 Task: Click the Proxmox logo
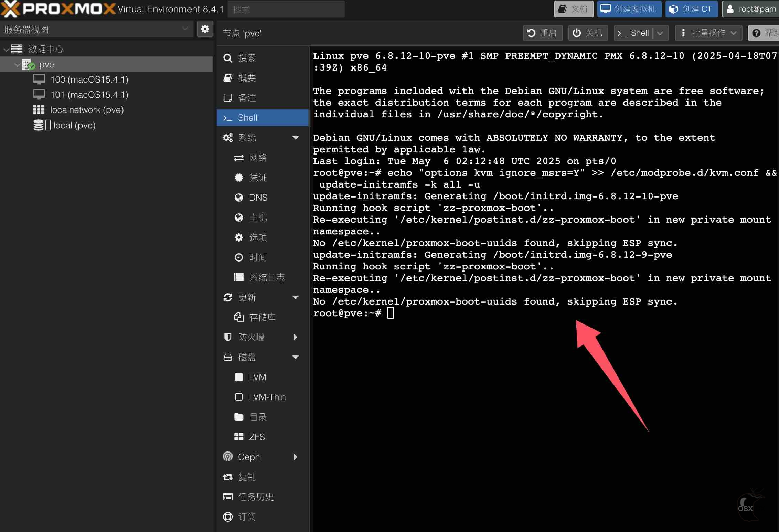58,9
